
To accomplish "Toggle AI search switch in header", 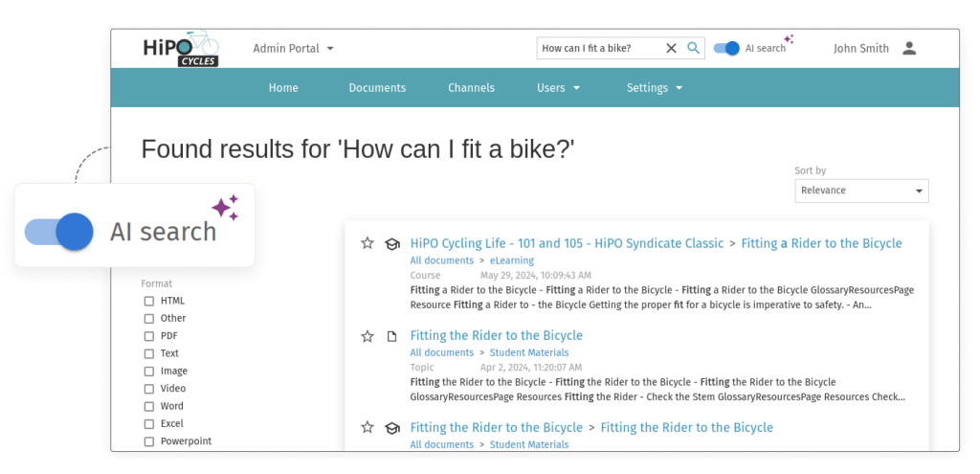I will pos(727,48).
